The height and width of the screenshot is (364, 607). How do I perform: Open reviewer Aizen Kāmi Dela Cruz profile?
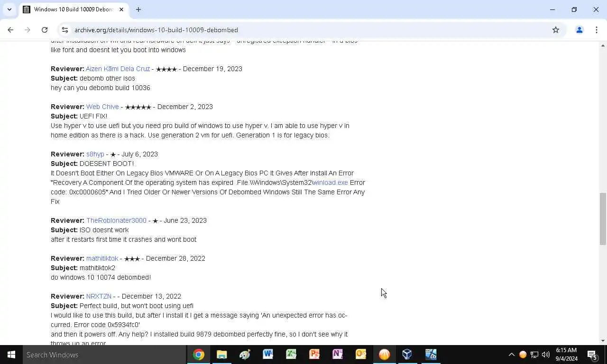pyautogui.click(x=118, y=69)
